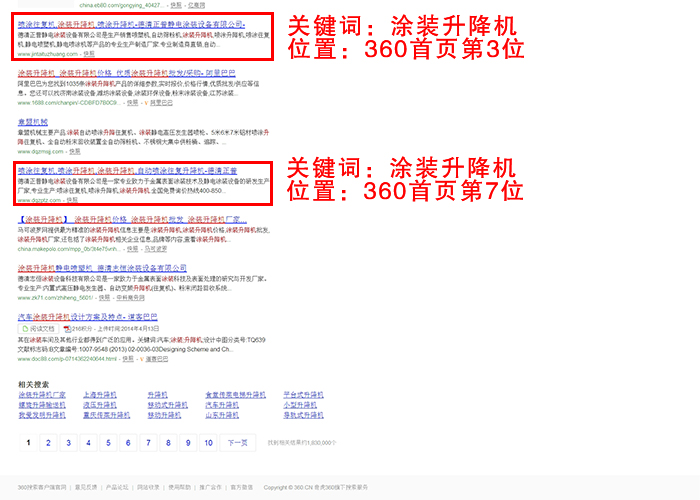Go to results page 7
This screenshot has width=700, height=500.
(148, 443)
